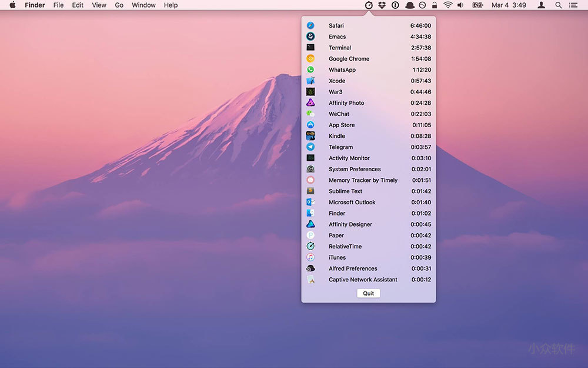Click the RelativeTime stopwatch menu bar icon
Viewport: 588px width, 368px height.
pos(369,5)
